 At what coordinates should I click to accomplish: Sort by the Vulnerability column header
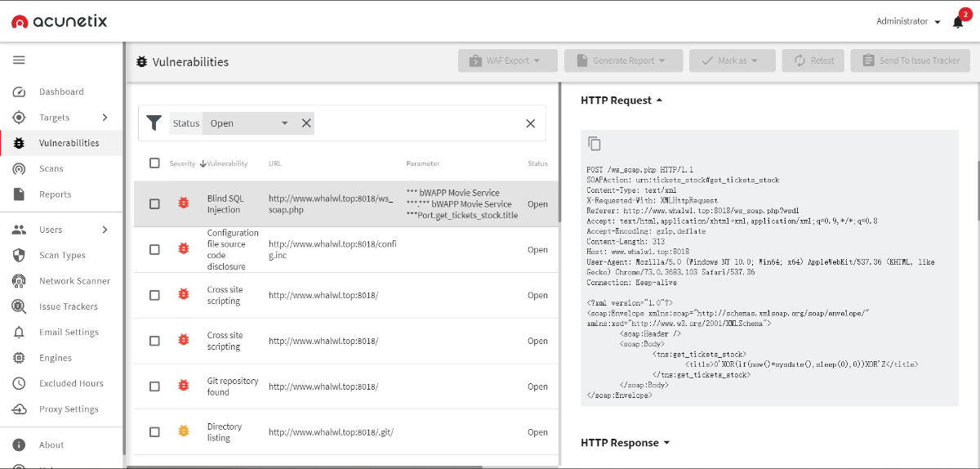point(226,163)
